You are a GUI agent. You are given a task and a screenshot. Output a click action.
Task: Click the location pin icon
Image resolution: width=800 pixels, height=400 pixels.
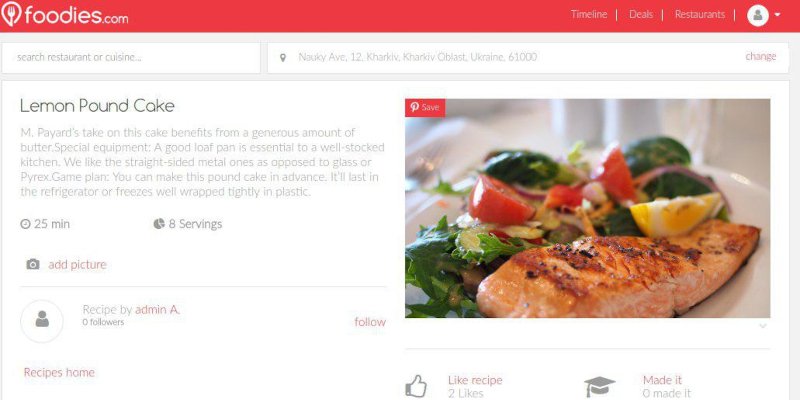pyautogui.click(x=283, y=58)
